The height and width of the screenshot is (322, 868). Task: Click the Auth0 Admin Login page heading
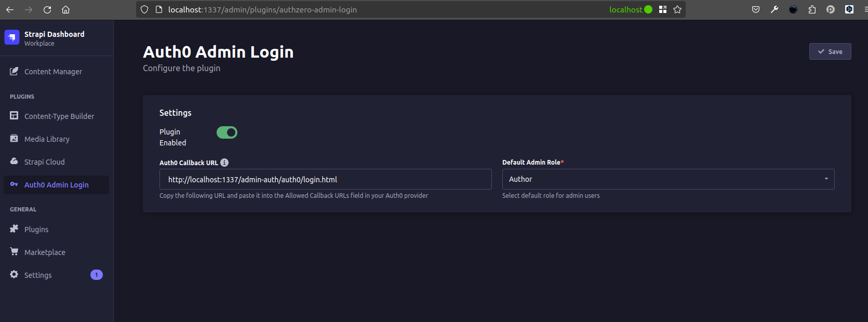218,52
